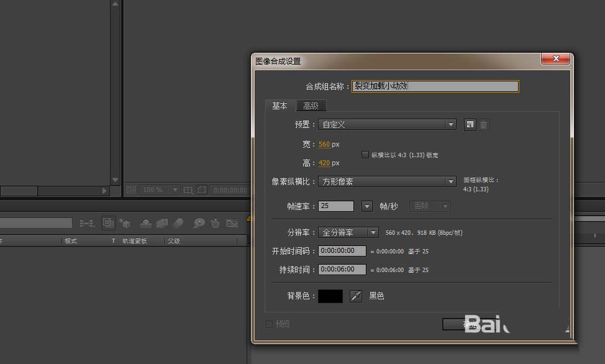Click the save preset icon beside 预置
The width and height of the screenshot is (605, 364).
[470, 125]
